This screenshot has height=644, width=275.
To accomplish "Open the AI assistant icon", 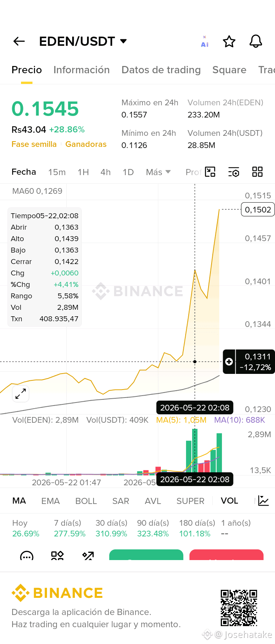I will pyautogui.click(x=205, y=42).
